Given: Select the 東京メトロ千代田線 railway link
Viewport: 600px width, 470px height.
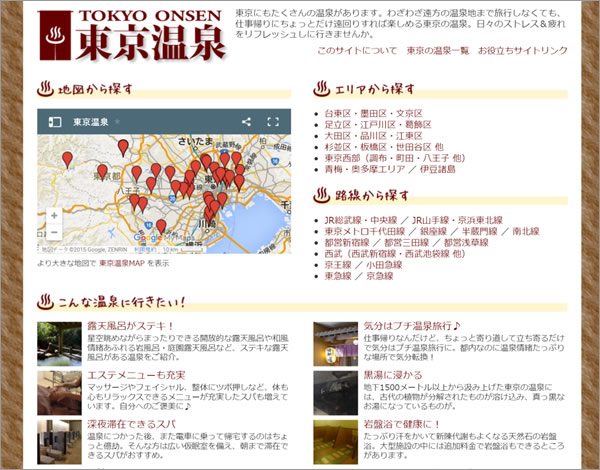Looking at the screenshot, I should point(366,231).
